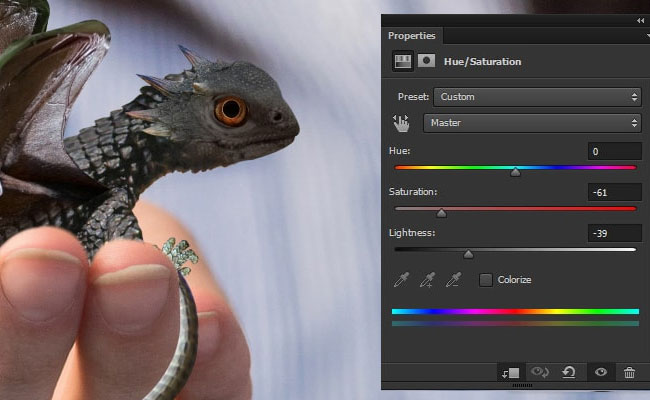Pick the eyedropper tool
The image size is (650, 400).
point(401,280)
